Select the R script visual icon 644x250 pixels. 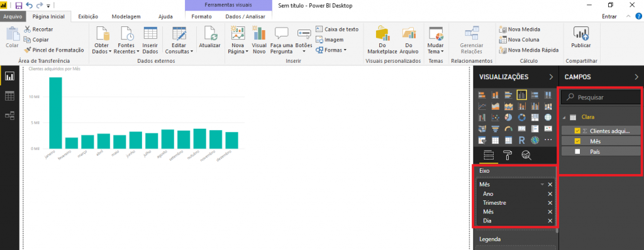point(521,141)
